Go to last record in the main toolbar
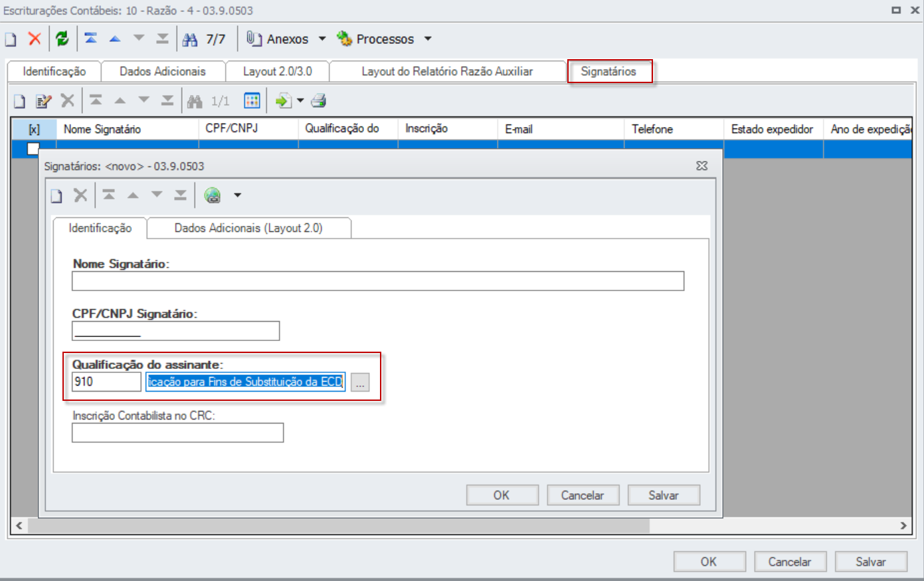This screenshot has height=581, width=924. 163,39
